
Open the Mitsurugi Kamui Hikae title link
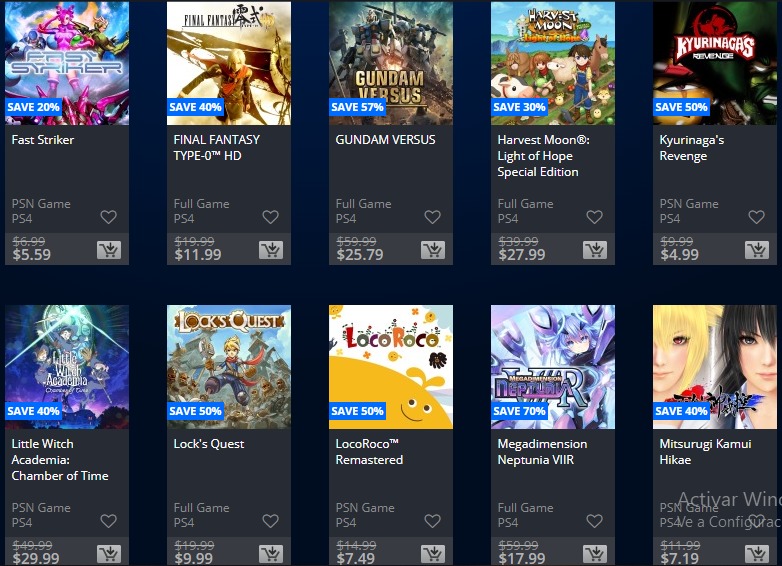(705, 452)
